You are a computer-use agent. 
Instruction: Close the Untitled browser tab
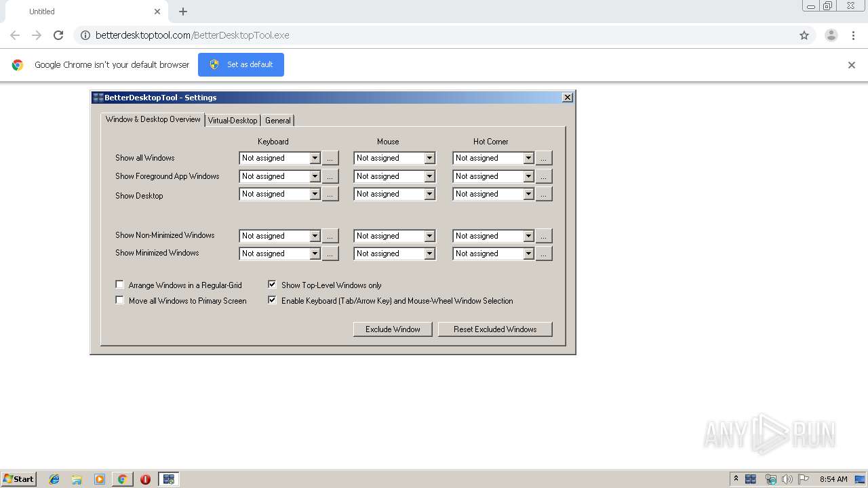(x=157, y=12)
